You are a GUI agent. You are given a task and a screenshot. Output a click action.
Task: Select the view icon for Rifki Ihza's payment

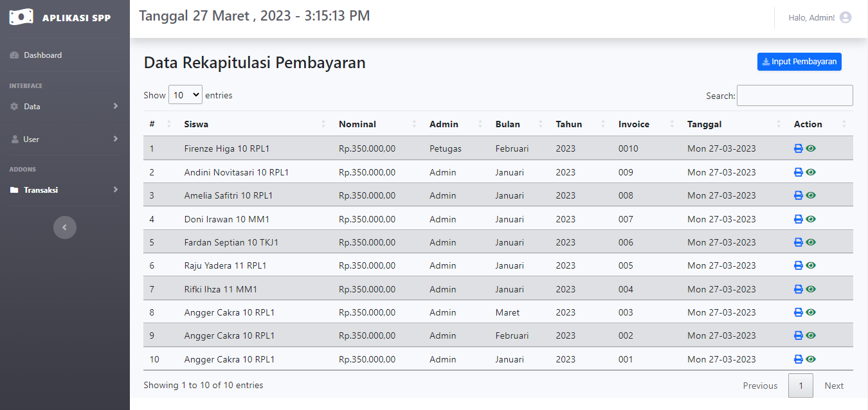click(811, 289)
